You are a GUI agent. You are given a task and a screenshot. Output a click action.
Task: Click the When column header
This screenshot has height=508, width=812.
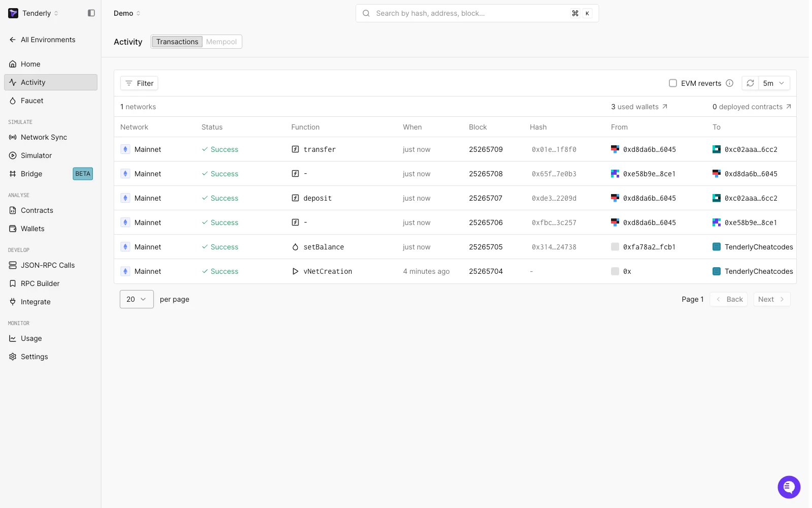(x=413, y=127)
